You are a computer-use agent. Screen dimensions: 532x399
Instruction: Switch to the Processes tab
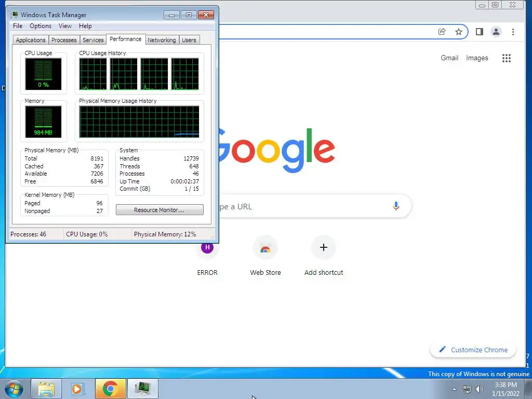click(x=64, y=40)
